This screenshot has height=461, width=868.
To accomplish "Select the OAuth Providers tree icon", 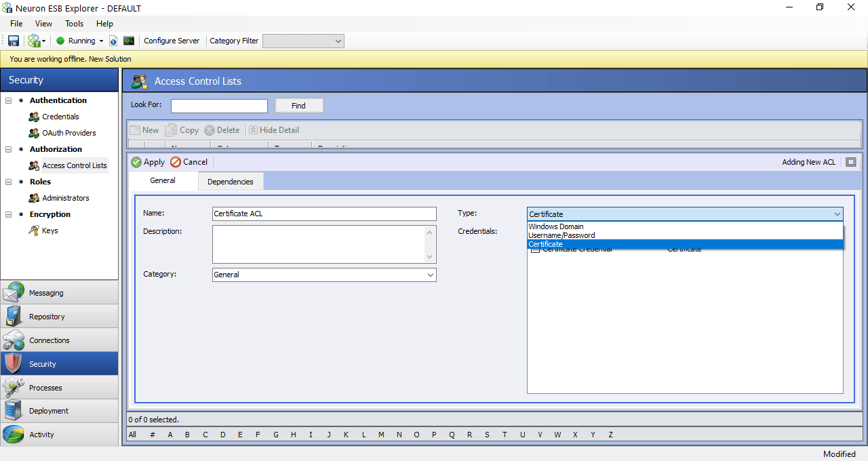I will pyautogui.click(x=34, y=133).
